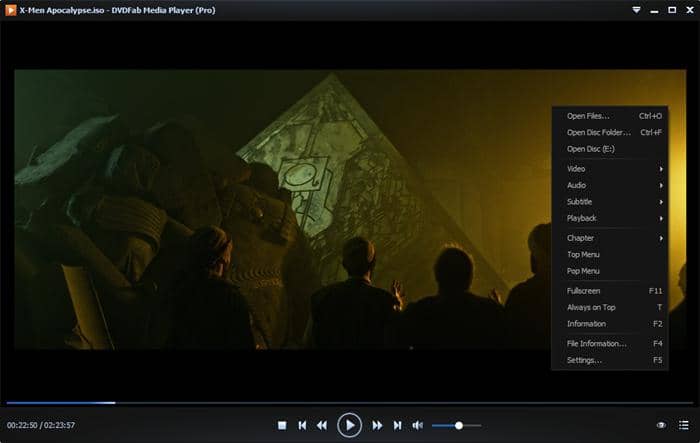Close the DVDFab Media Player window

[x=690, y=10]
